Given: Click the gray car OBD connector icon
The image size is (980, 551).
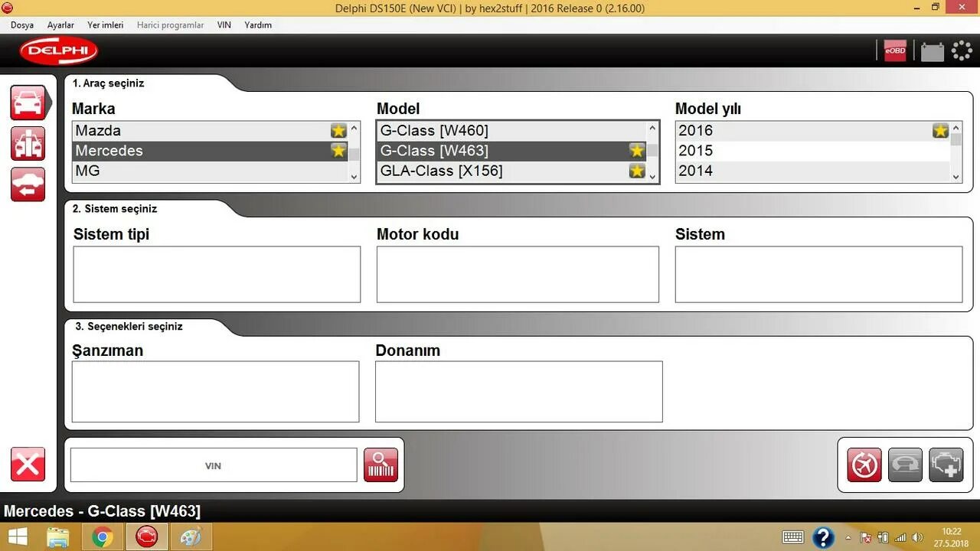Looking at the screenshot, I should [x=905, y=465].
